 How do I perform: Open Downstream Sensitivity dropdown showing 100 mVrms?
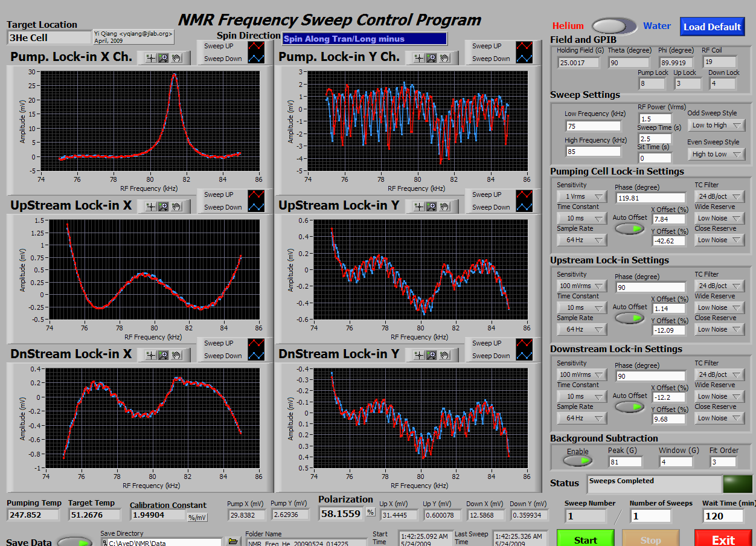581,374
